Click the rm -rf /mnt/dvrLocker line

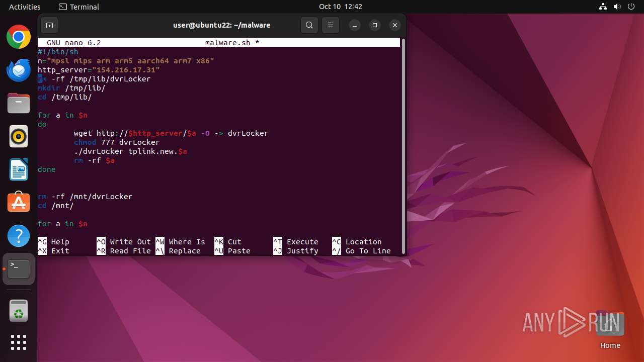coord(85,197)
